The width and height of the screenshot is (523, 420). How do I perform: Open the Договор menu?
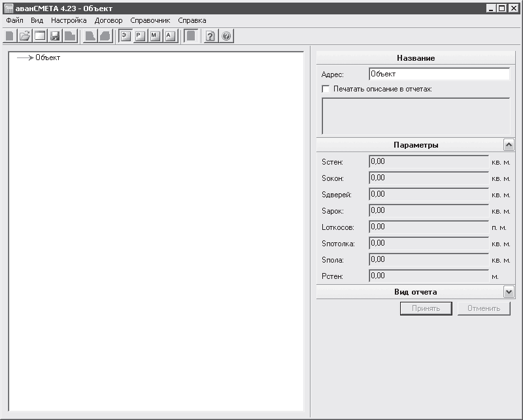pos(109,20)
